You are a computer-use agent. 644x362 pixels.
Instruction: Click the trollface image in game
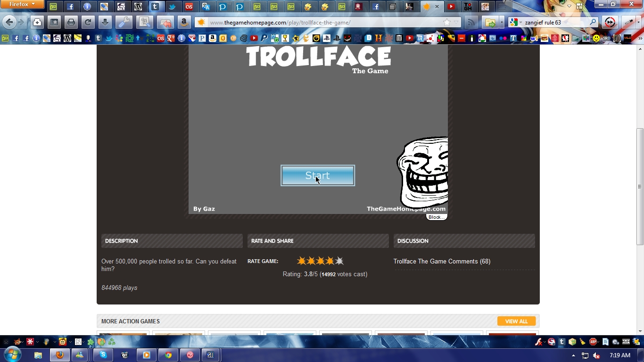[422, 172]
